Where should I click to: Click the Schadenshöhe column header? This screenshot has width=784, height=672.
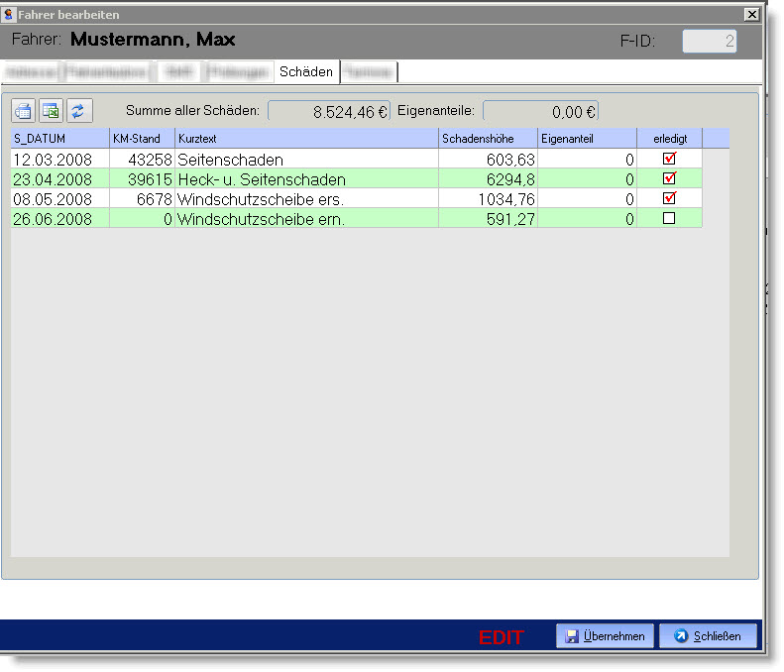click(x=488, y=139)
